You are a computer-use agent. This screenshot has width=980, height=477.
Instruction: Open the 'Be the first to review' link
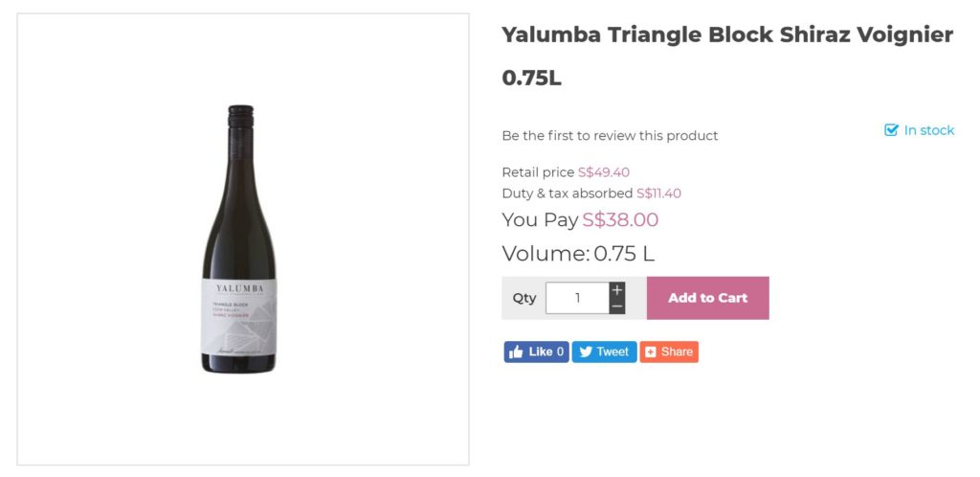click(x=610, y=136)
